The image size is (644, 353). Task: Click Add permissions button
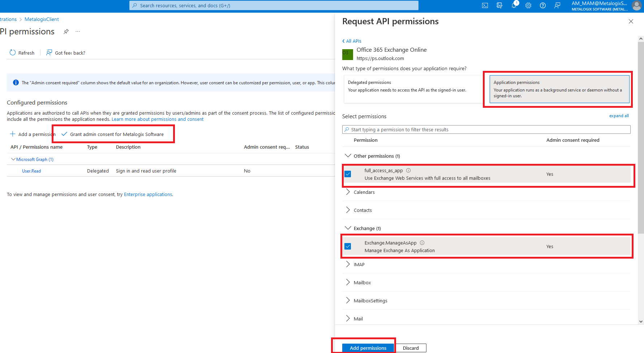[368, 348]
